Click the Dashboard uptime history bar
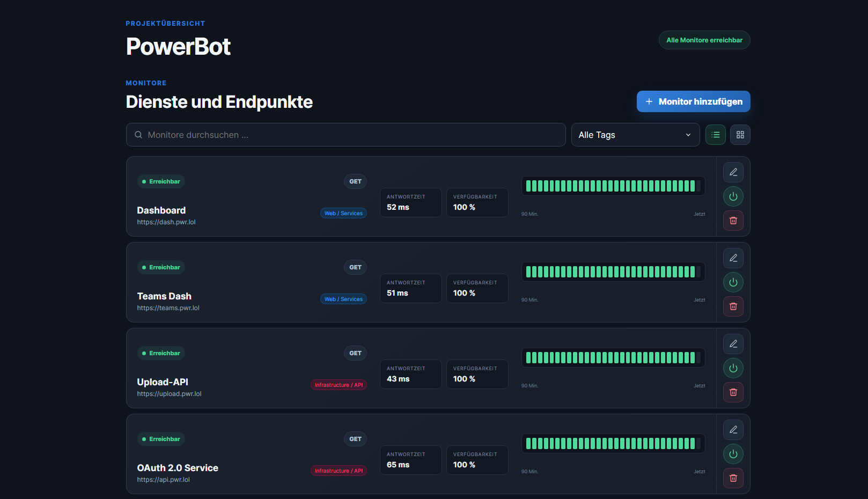 [x=613, y=186]
